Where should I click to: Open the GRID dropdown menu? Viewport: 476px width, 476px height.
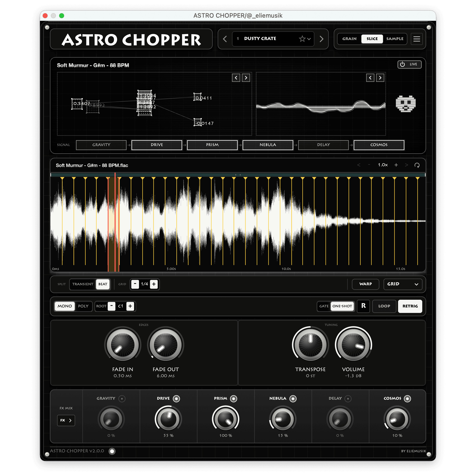pos(403,284)
